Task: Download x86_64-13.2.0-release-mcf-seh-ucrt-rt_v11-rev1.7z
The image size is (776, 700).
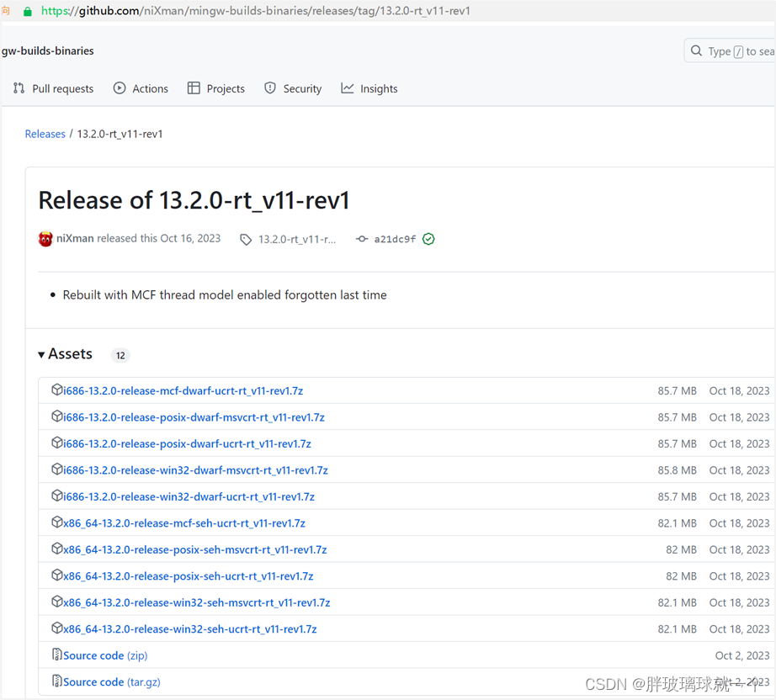Action: pyautogui.click(x=184, y=523)
